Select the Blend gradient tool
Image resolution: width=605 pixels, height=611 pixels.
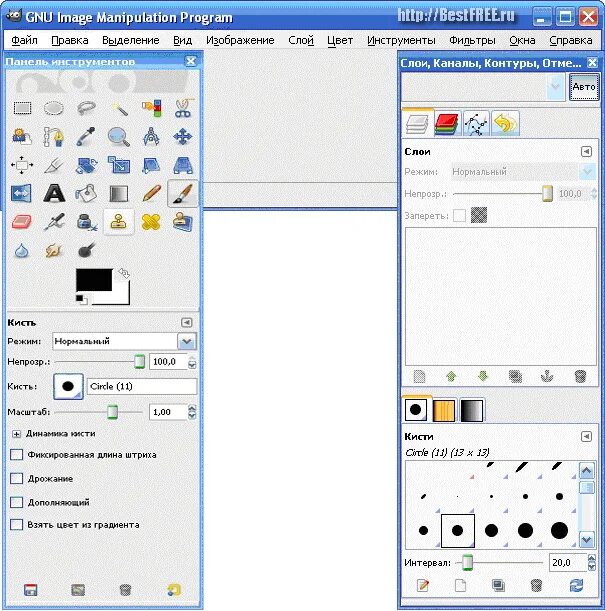[x=119, y=194]
